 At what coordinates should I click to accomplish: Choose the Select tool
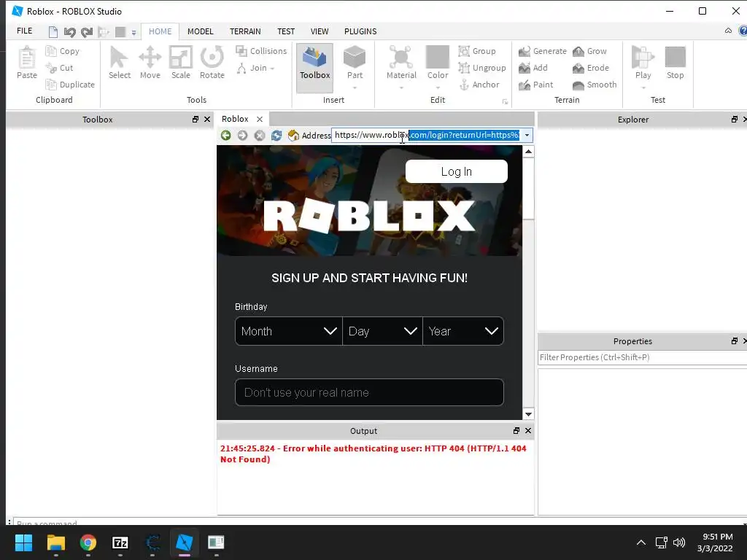point(119,63)
